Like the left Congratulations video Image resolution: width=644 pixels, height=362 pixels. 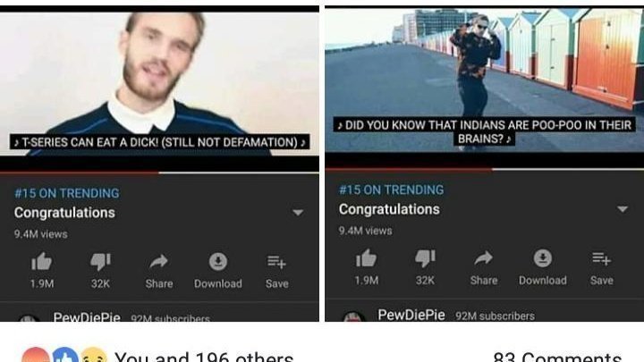41,261
